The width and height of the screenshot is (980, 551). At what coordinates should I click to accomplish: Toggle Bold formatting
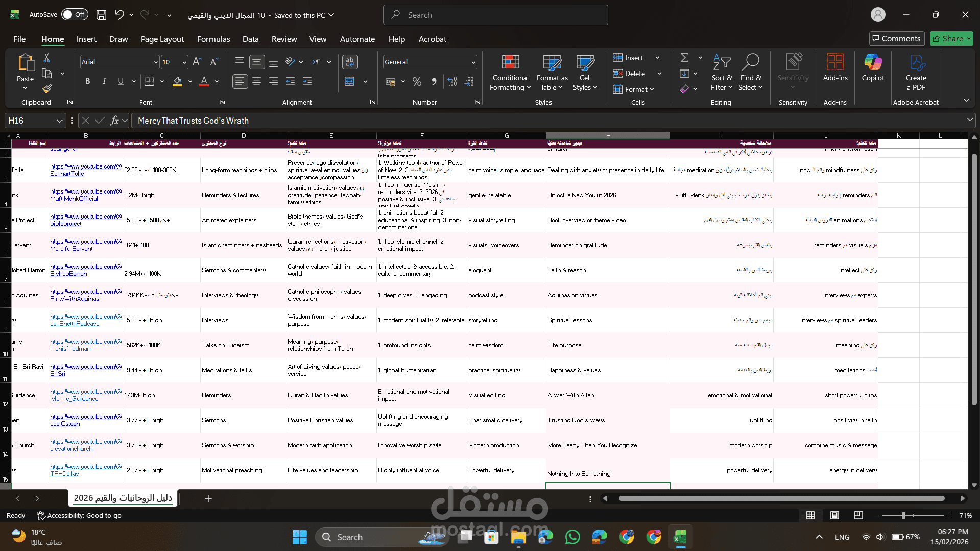tap(88, 81)
